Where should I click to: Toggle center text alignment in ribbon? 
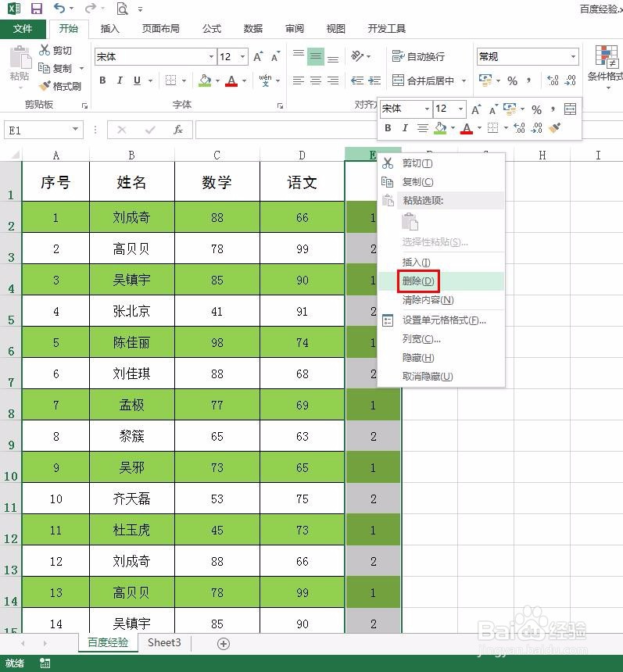pyautogui.click(x=316, y=80)
